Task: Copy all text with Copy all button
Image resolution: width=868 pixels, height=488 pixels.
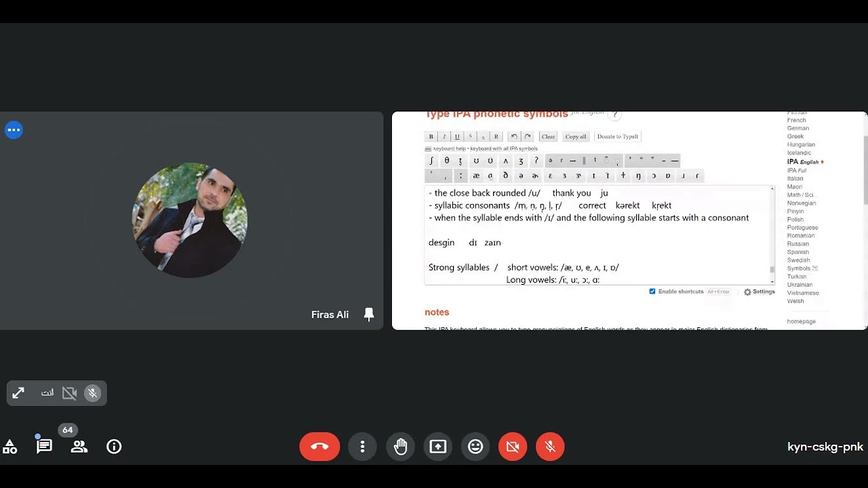Action: [576, 136]
